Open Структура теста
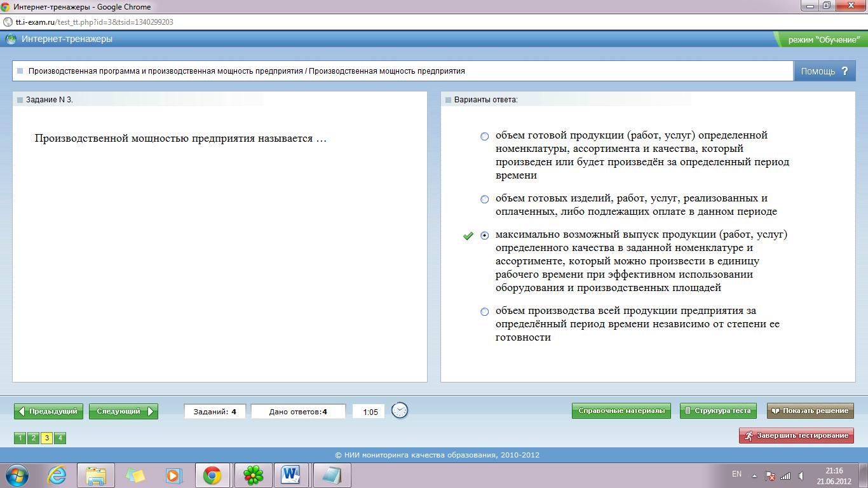 click(718, 410)
